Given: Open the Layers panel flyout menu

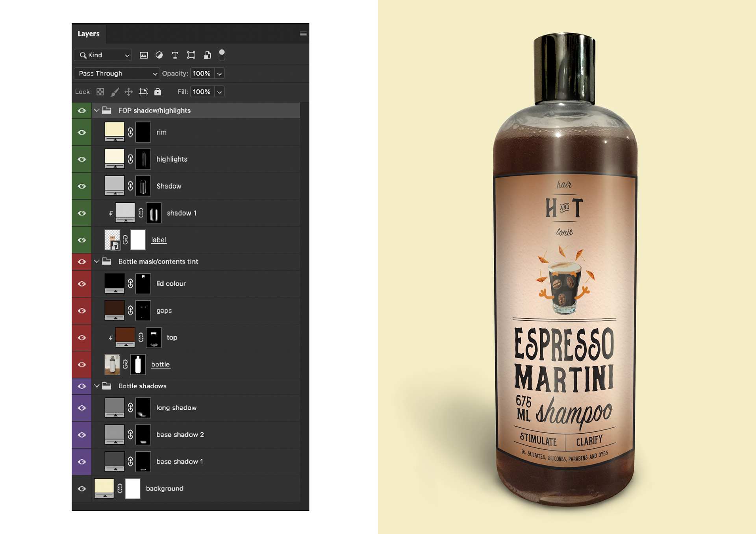Looking at the screenshot, I should (303, 34).
